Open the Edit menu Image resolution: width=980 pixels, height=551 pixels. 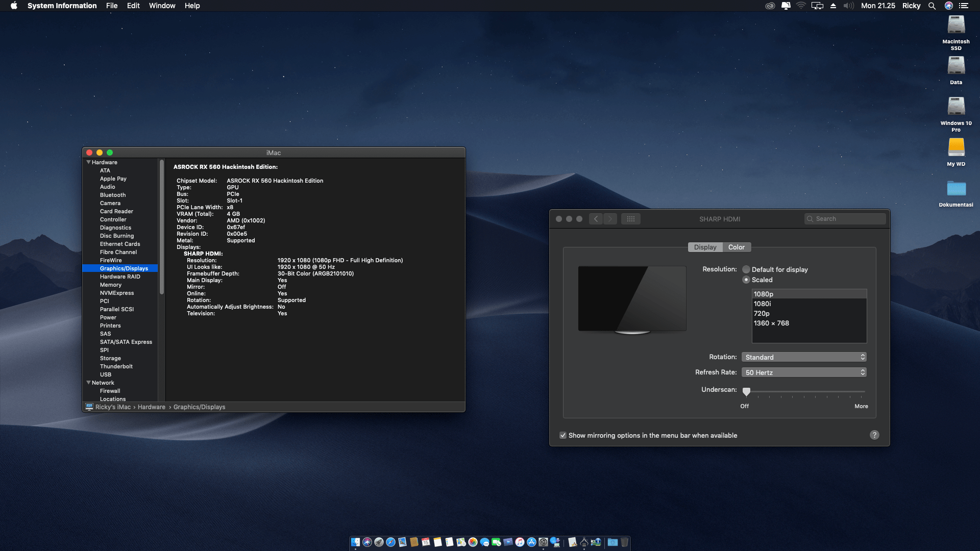(133, 6)
